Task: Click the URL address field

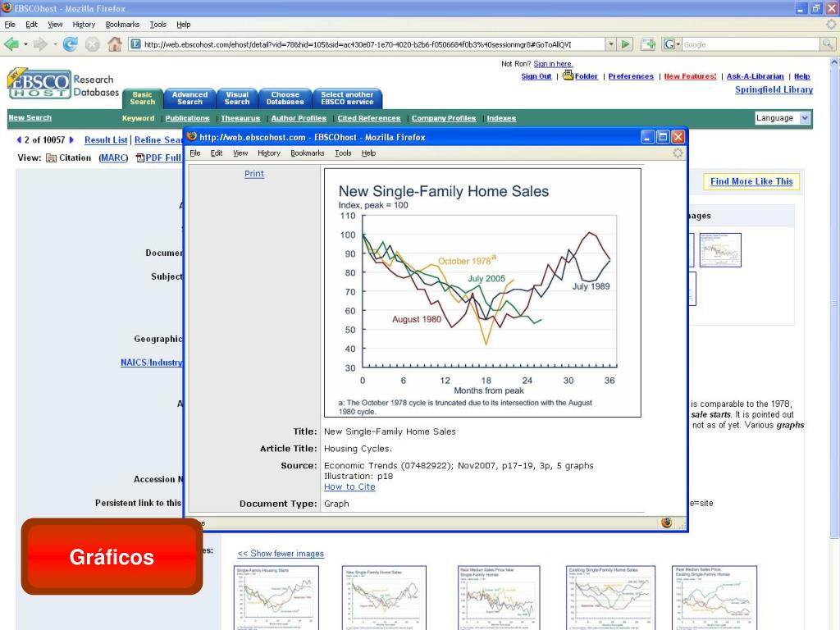Action: pos(370,44)
